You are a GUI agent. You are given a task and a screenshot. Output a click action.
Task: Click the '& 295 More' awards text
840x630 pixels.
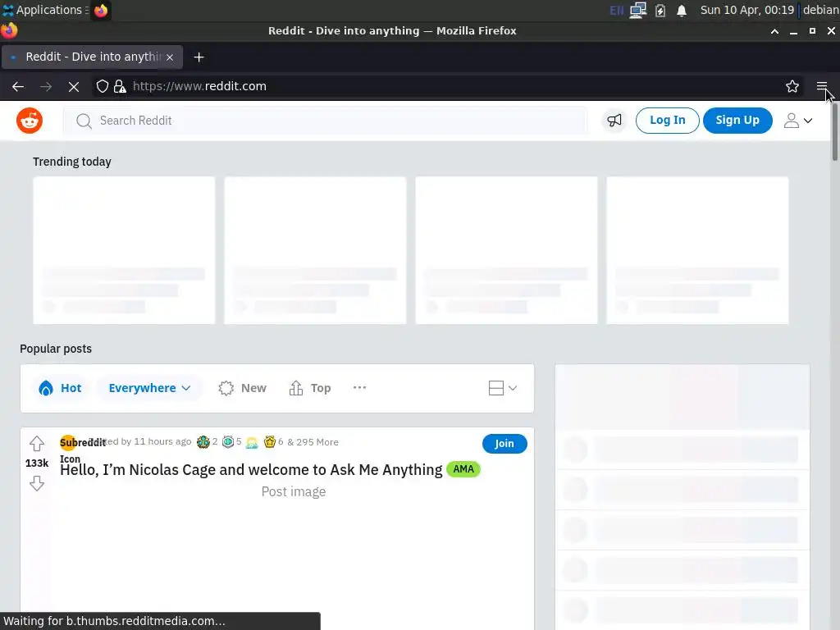click(x=313, y=442)
